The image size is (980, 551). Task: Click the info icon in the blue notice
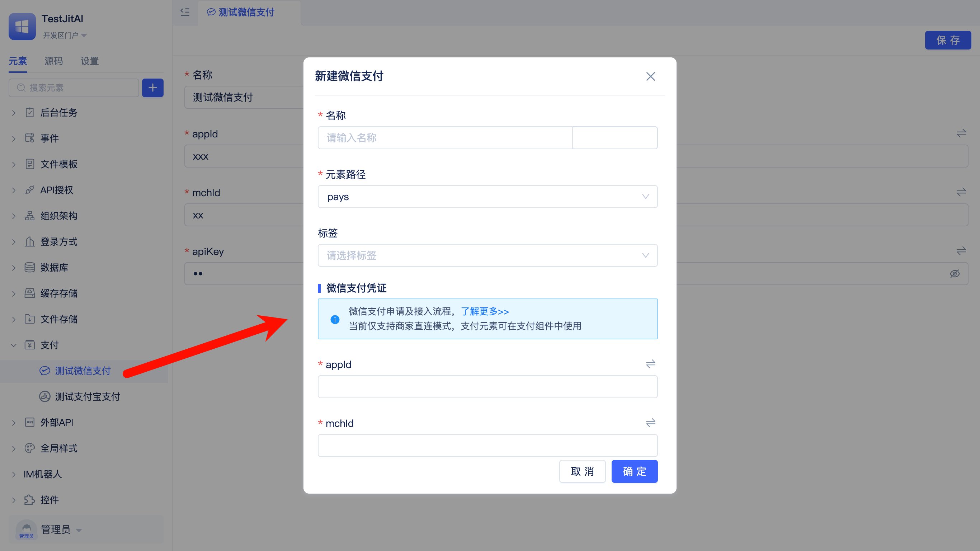pos(335,319)
